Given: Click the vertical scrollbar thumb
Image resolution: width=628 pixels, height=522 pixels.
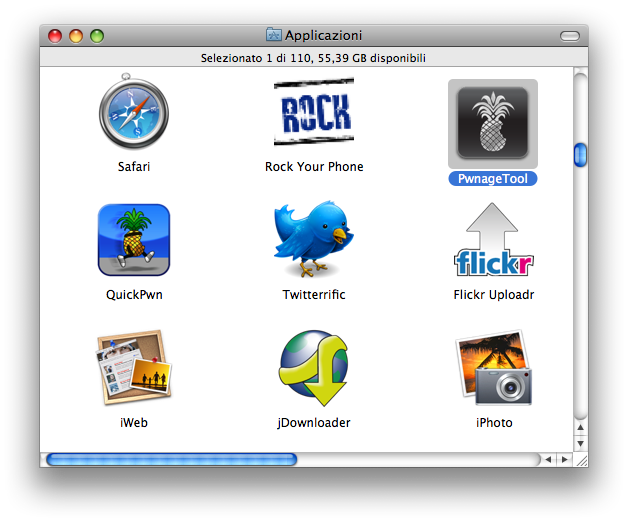Looking at the screenshot, I should pos(580,155).
